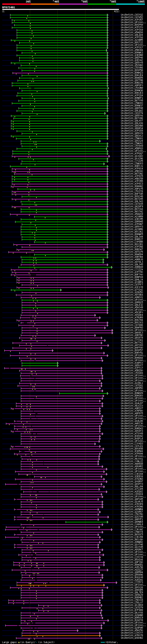Click the cyan ~100% identity legend segment
The width and height of the screenshot is (147, 644).
coord(130,4)
